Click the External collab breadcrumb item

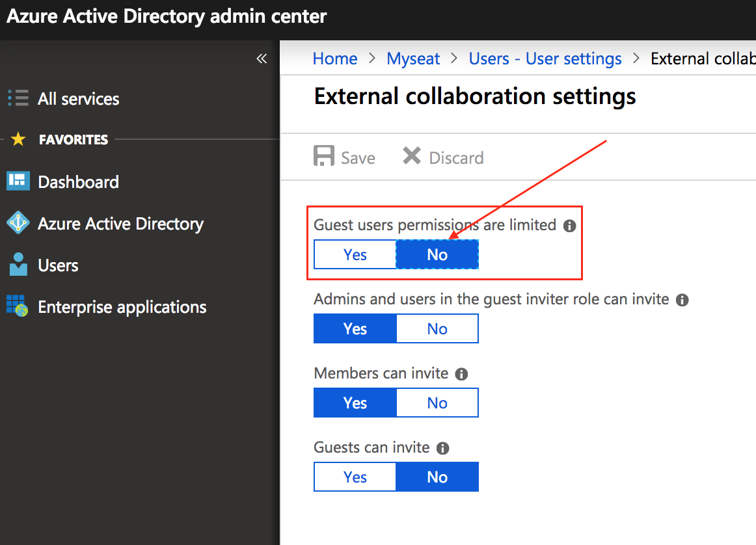(703, 59)
